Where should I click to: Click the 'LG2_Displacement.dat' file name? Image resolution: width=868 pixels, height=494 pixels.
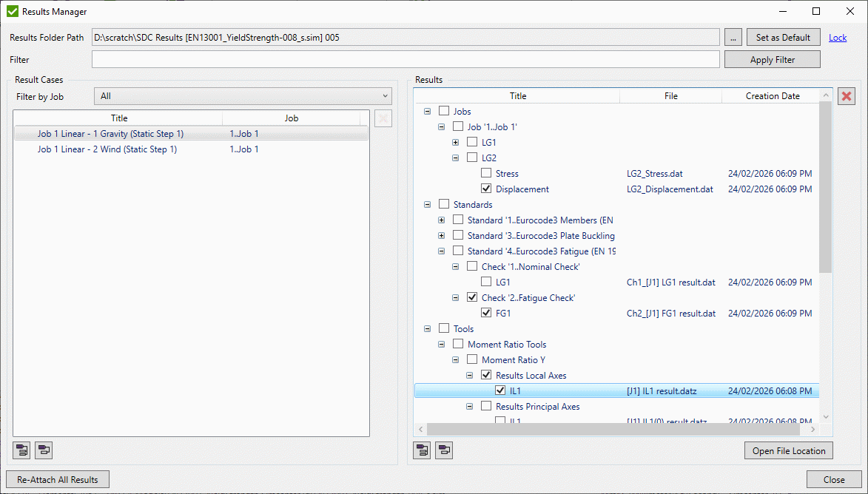[x=670, y=189]
